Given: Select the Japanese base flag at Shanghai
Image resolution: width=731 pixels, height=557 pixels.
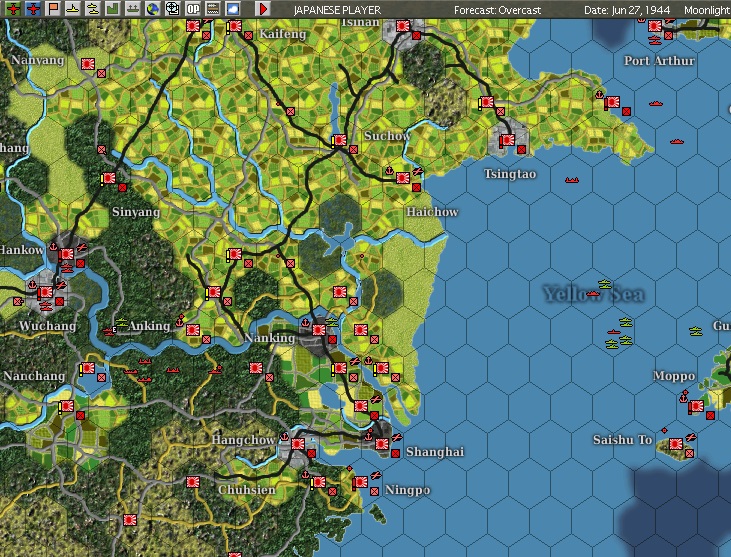Looking at the screenshot, I should (x=381, y=443).
